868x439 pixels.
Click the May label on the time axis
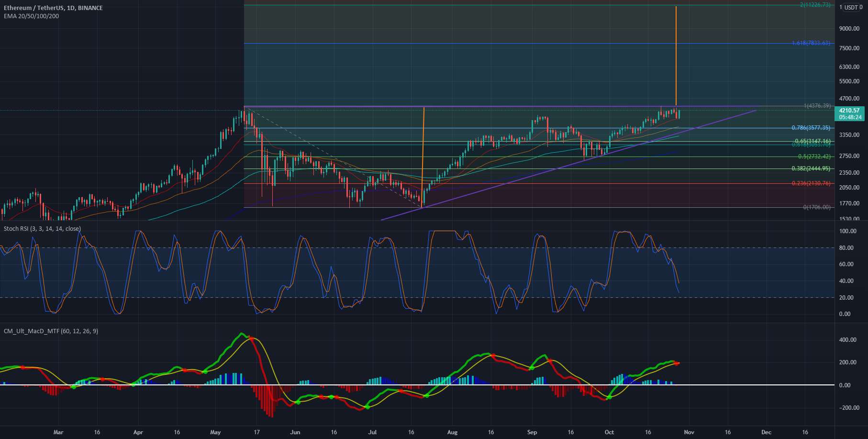pyautogui.click(x=215, y=432)
